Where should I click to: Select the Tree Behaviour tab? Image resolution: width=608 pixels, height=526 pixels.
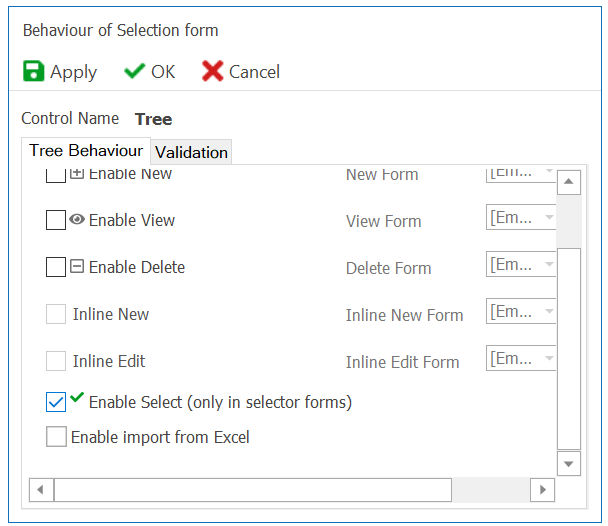tap(86, 151)
